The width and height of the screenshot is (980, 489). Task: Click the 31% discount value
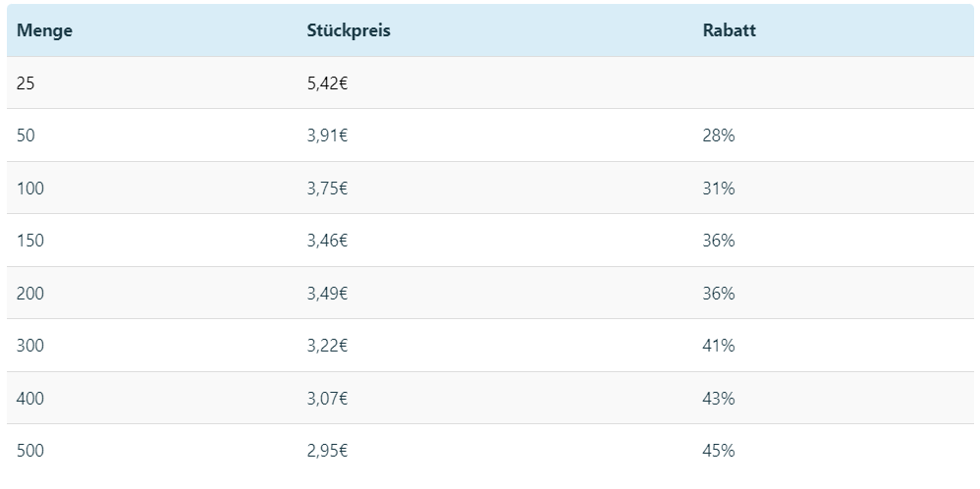point(718,189)
